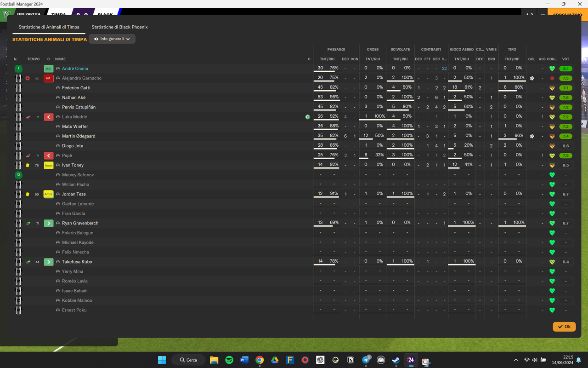Click the captain C badge beside Luka Modrić
The image size is (588, 368).
pyautogui.click(x=308, y=117)
